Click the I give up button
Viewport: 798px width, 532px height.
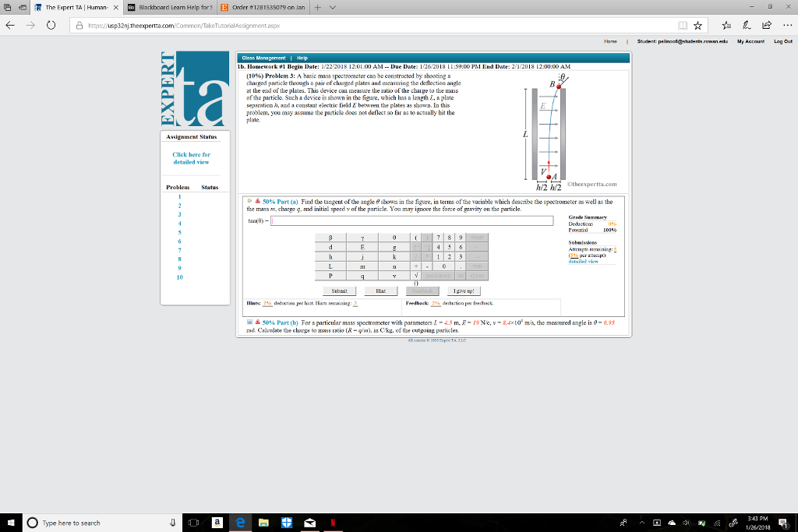pyautogui.click(x=465, y=291)
